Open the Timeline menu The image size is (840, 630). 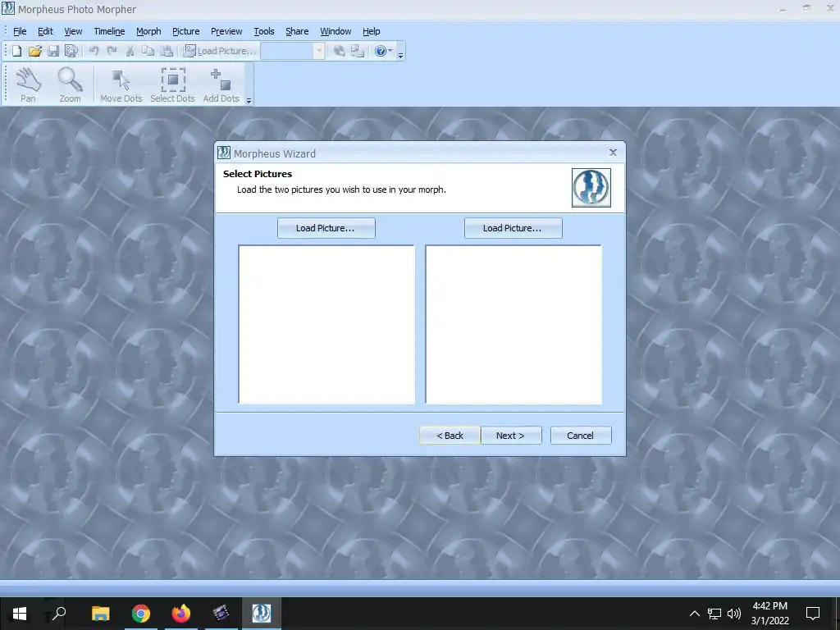tap(109, 31)
